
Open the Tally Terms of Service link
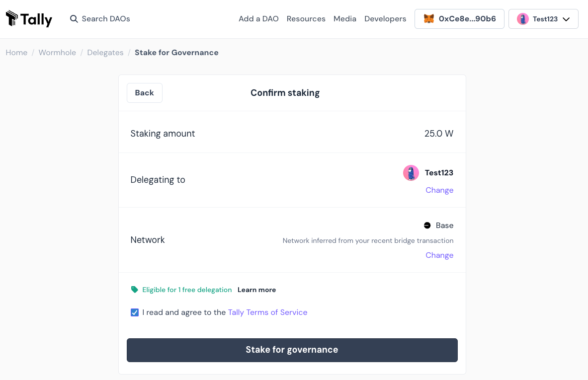268,312
